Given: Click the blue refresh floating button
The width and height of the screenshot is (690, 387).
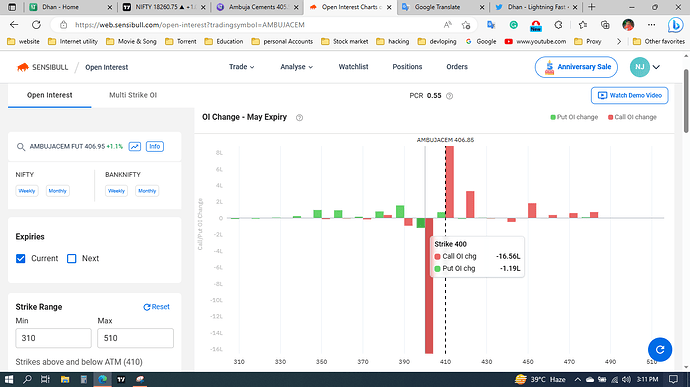Looking at the screenshot, I should (x=660, y=350).
